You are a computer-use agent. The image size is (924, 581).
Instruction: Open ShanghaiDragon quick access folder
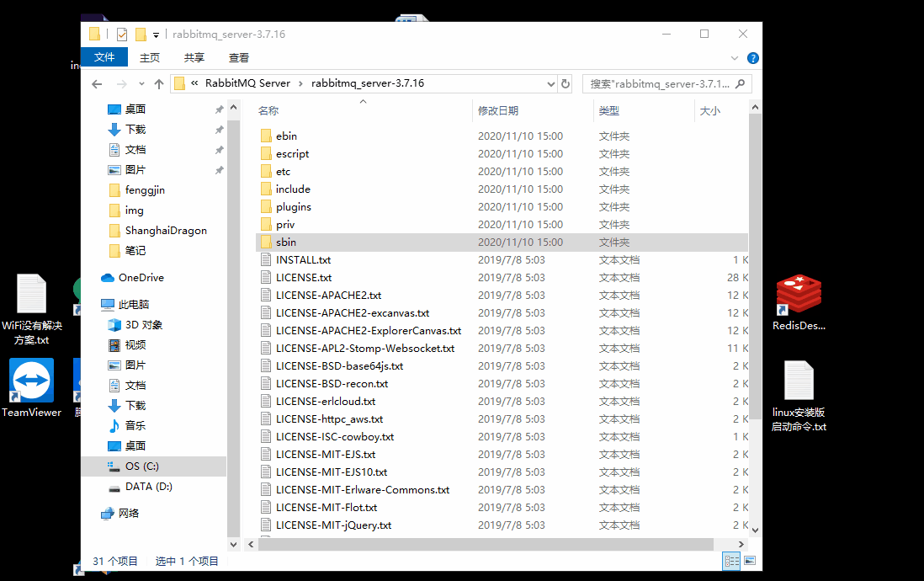click(x=158, y=230)
